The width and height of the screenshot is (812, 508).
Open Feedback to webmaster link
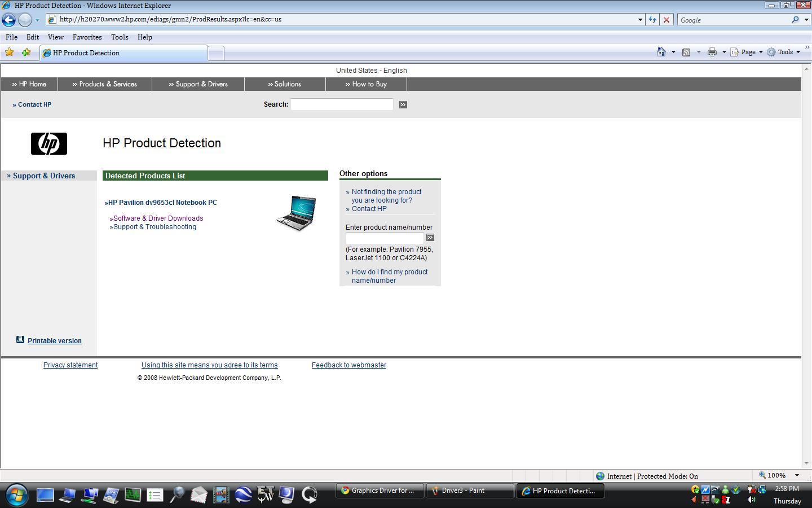(349, 365)
